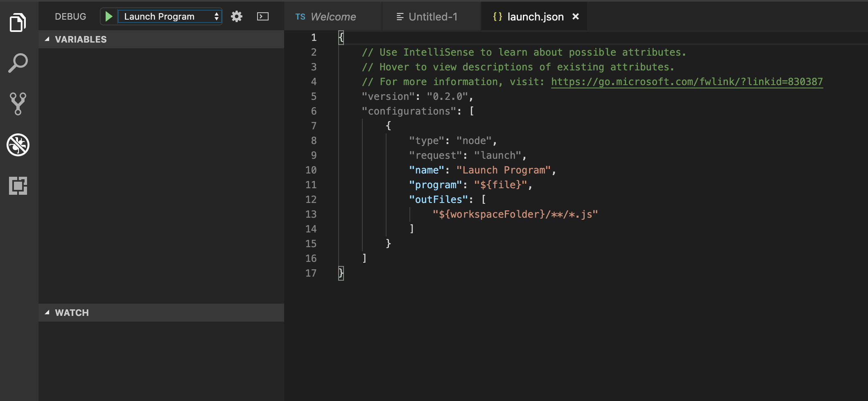The height and width of the screenshot is (401, 868).
Task: Click the comment about IntelliSense
Action: pos(524,52)
